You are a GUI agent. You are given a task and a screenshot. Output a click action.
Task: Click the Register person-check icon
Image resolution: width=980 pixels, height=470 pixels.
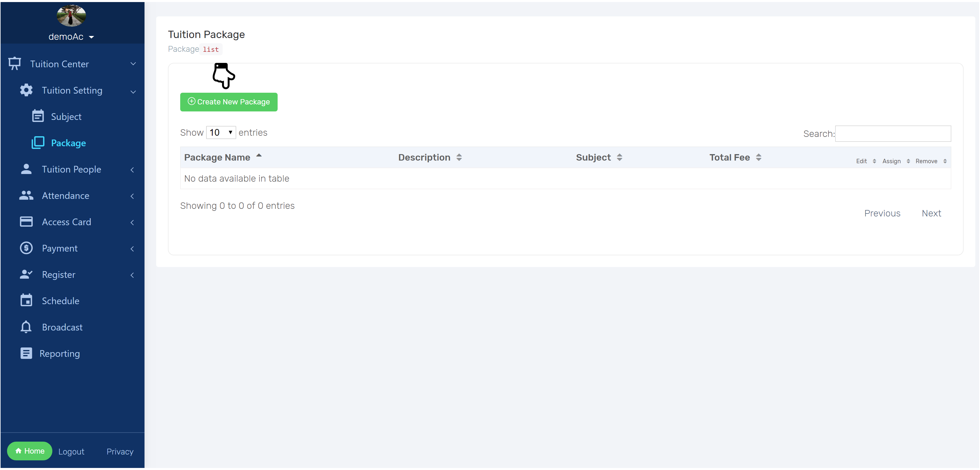click(26, 275)
